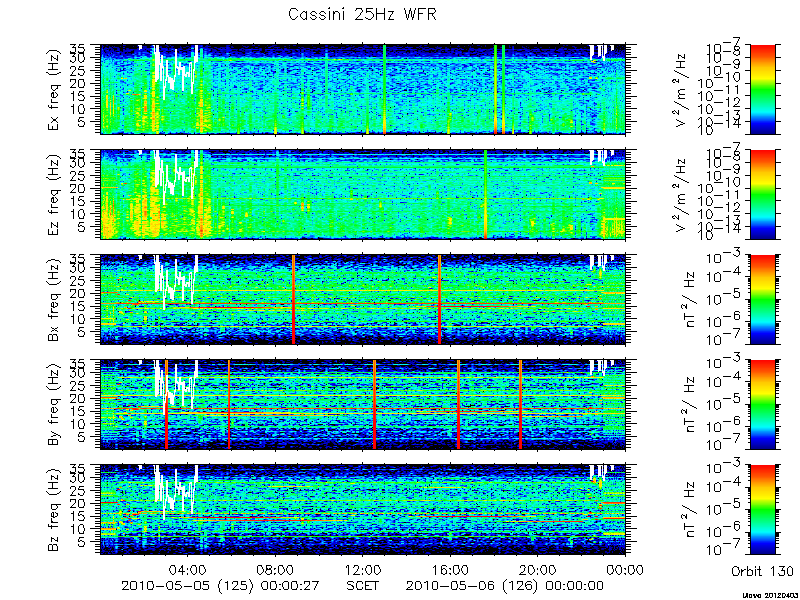
Task: Click the 04:00 time tick label
Action: click(188, 569)
